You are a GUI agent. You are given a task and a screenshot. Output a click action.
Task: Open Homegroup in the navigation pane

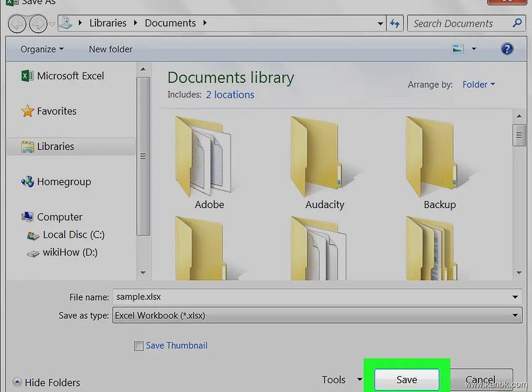tap(63, 182)
